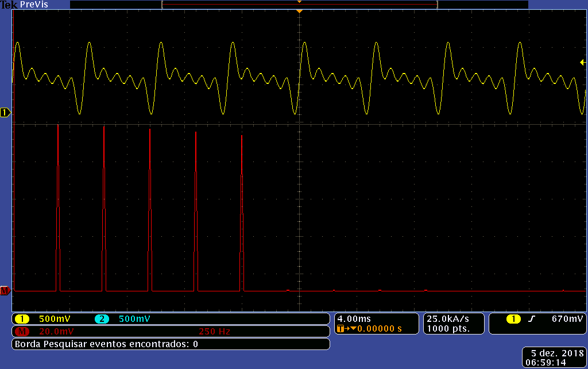588x369 pixels.
Task: Click the red math M badge
Action: pos(22,332)
